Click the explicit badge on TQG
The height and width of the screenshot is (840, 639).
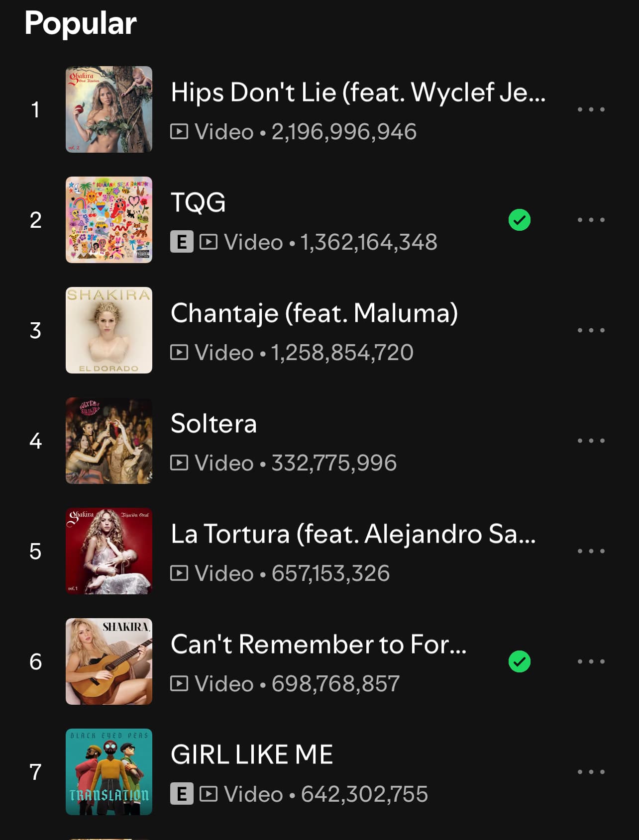[x=182, y=242]
